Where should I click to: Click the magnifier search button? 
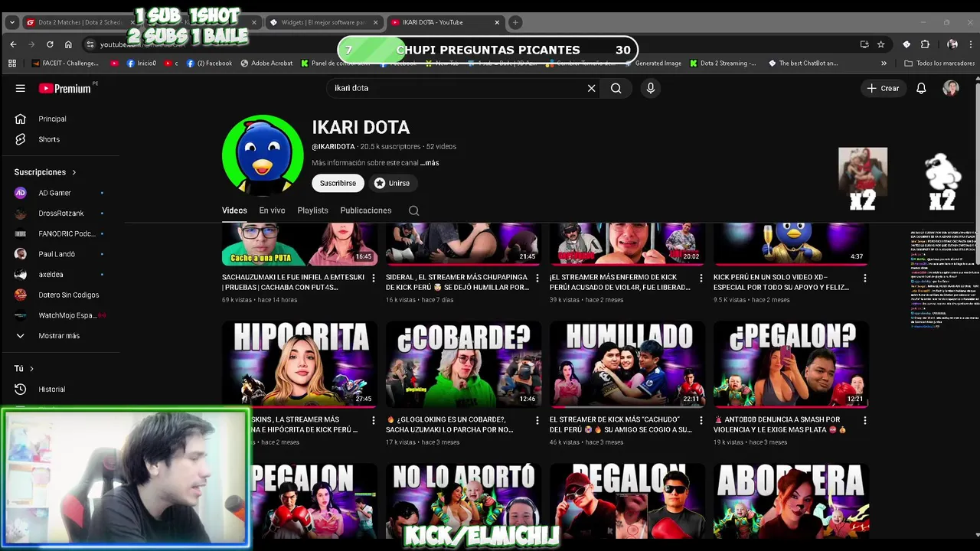click(x=616, y=88)
